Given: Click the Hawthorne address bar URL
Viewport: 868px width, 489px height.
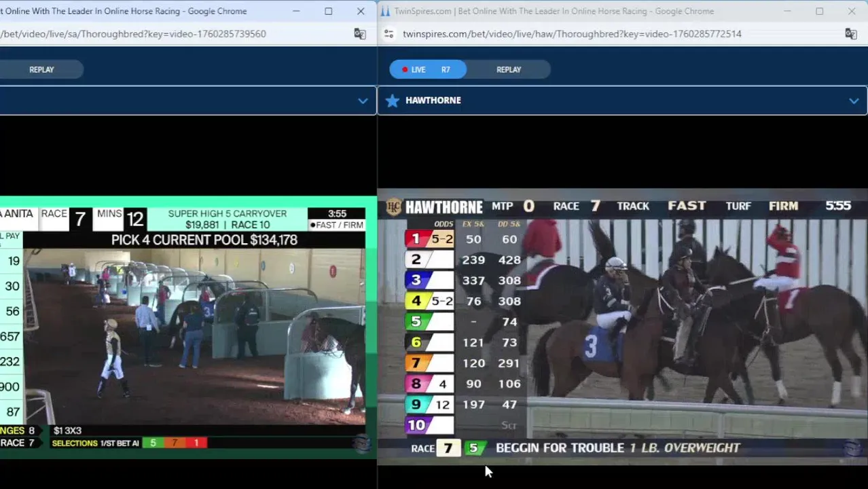Looking at the screenshot, I should point(572,34).
